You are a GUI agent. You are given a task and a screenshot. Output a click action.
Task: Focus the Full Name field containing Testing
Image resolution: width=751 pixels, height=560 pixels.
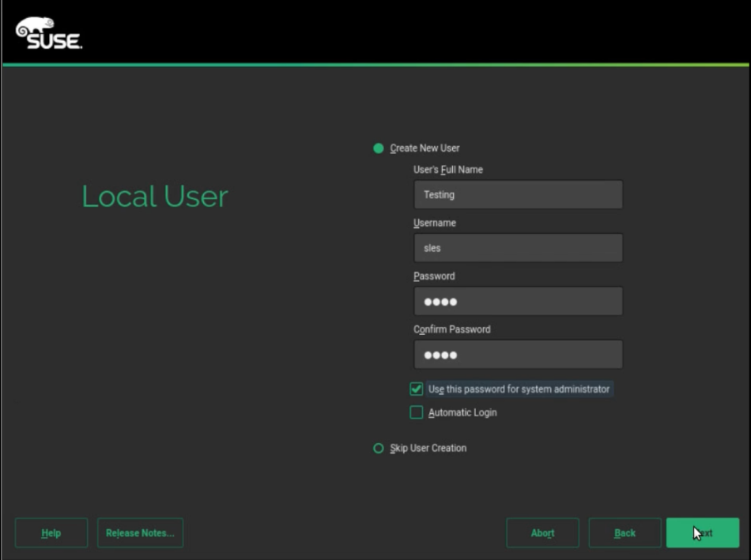tap(518, 194)
